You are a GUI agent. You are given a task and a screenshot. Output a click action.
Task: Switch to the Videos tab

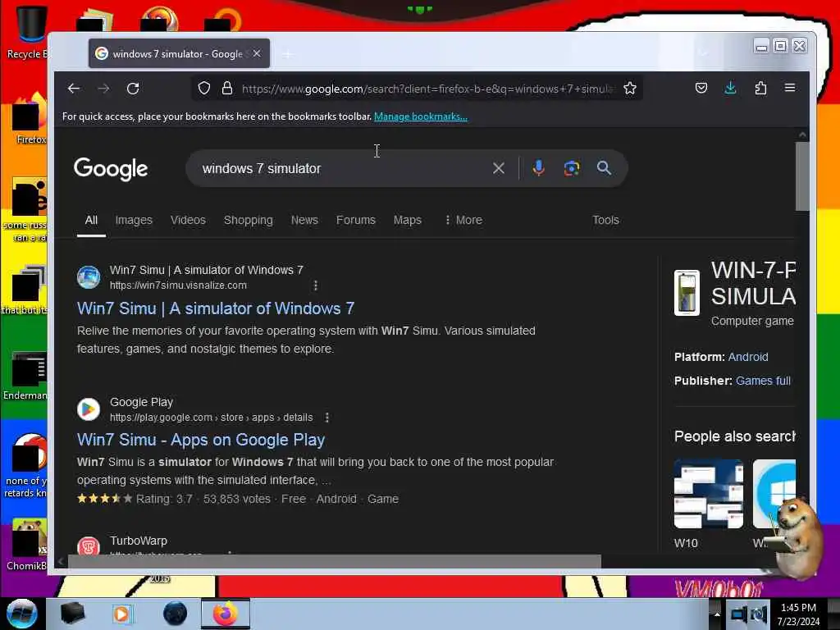(x=188, y=220)
